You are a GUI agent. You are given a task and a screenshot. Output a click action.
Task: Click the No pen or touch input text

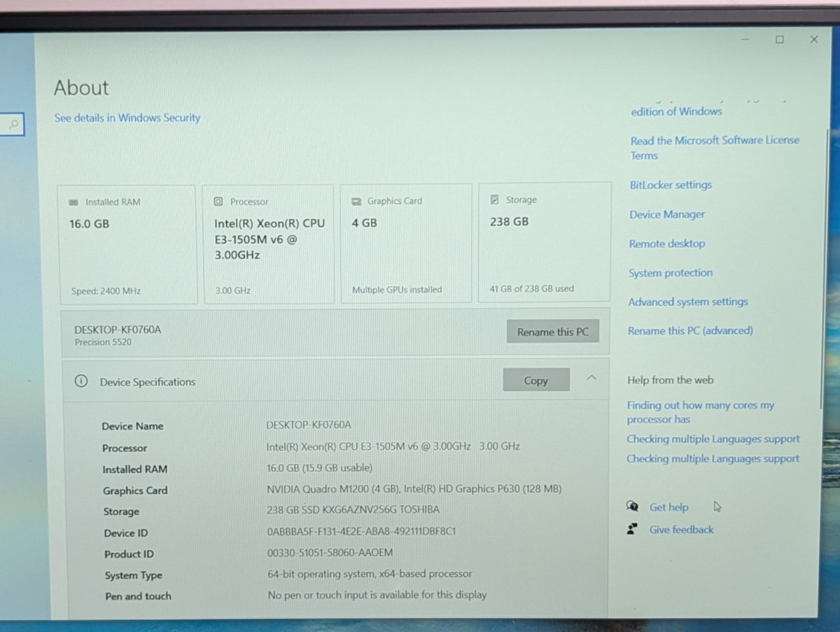point(377,595)
